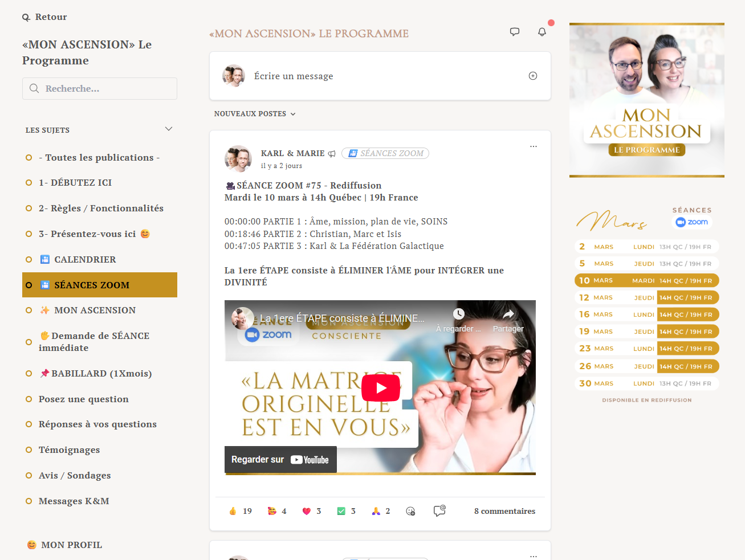Screen dimensions: 745x560
Task: Click the search magnifier in the sidebar
Action: pyautogui.click(x=34, y=89)
